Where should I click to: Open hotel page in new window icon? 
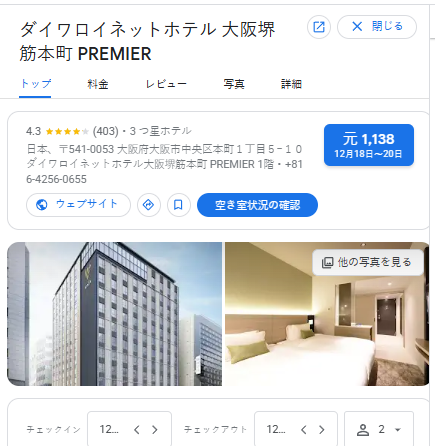click(319, 27)
